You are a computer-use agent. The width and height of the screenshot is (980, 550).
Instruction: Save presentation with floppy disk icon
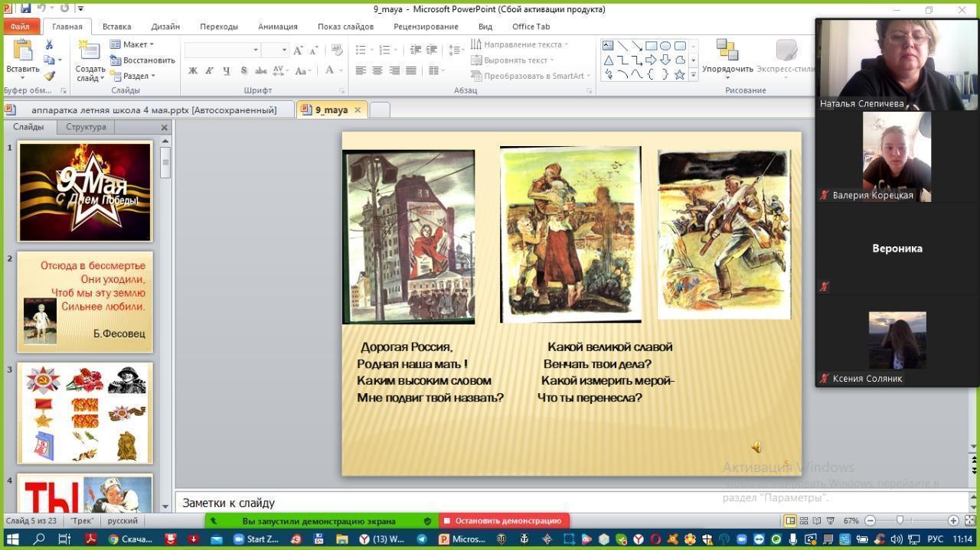pos(25,8)
